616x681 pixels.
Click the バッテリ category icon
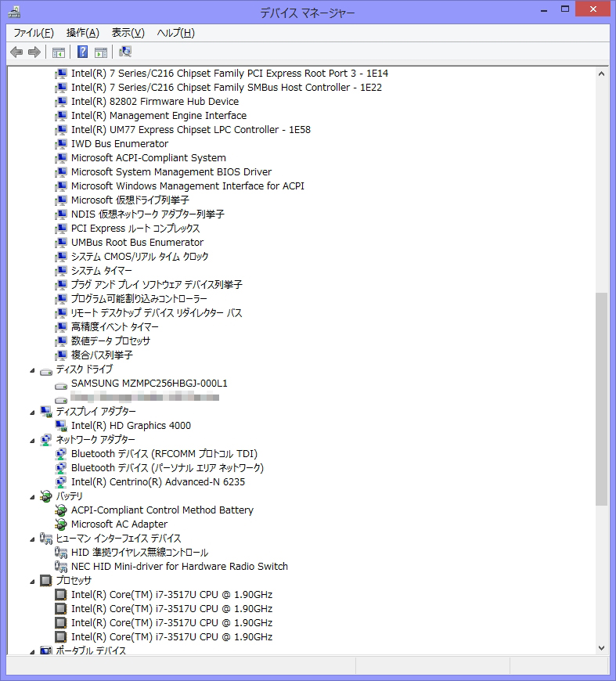[x=45, y=496]
